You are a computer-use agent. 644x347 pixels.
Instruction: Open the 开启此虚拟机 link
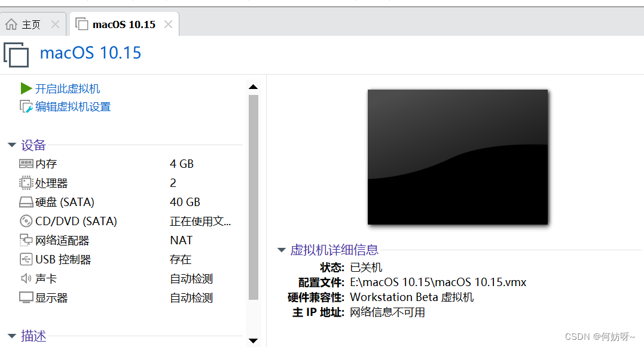pyautogui.click(x=68, y=88)
